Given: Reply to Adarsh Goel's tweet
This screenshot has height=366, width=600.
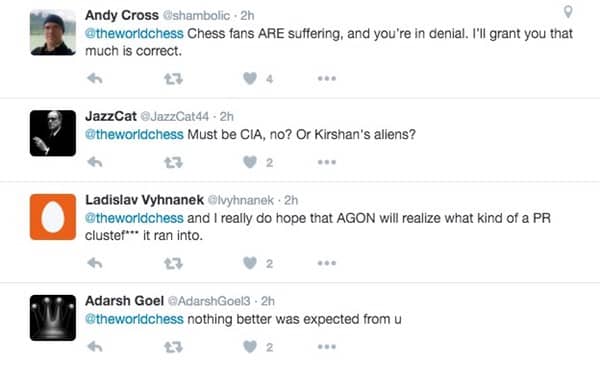Looking at the screenshot, I should pos(95,347).
